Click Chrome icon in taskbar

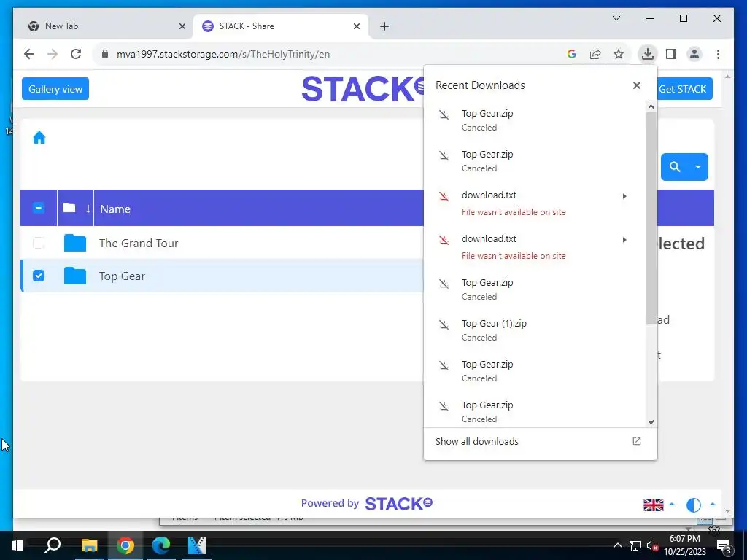125,545
